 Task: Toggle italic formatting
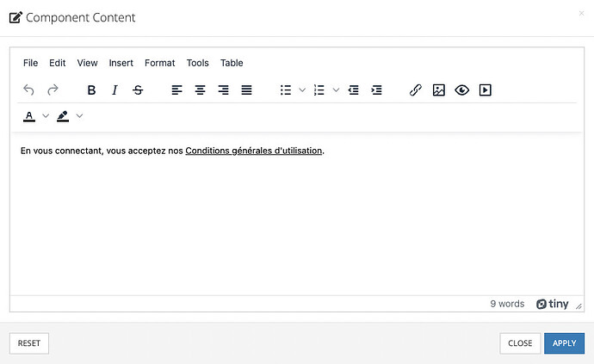click(114, 89)
